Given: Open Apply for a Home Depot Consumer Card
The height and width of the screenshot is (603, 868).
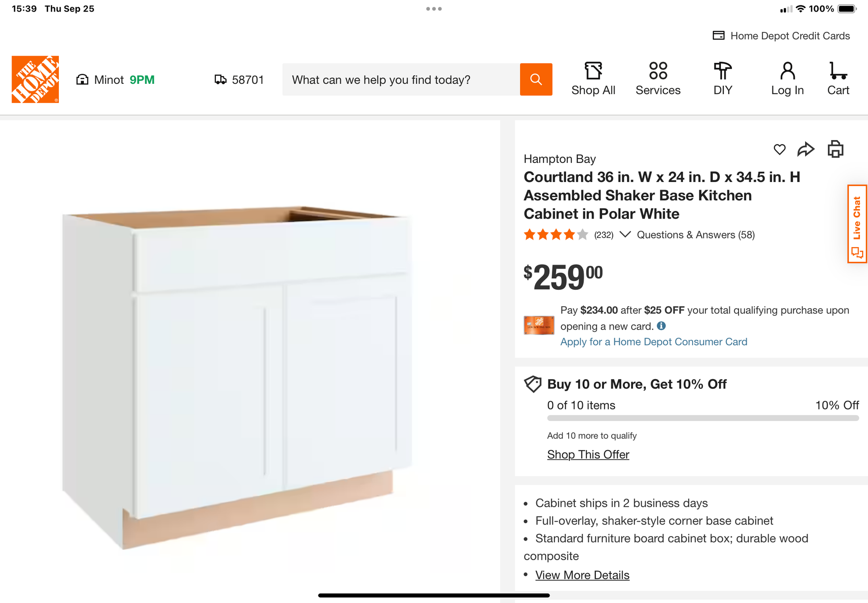Looking at the screenshot, I should point(653,342).
